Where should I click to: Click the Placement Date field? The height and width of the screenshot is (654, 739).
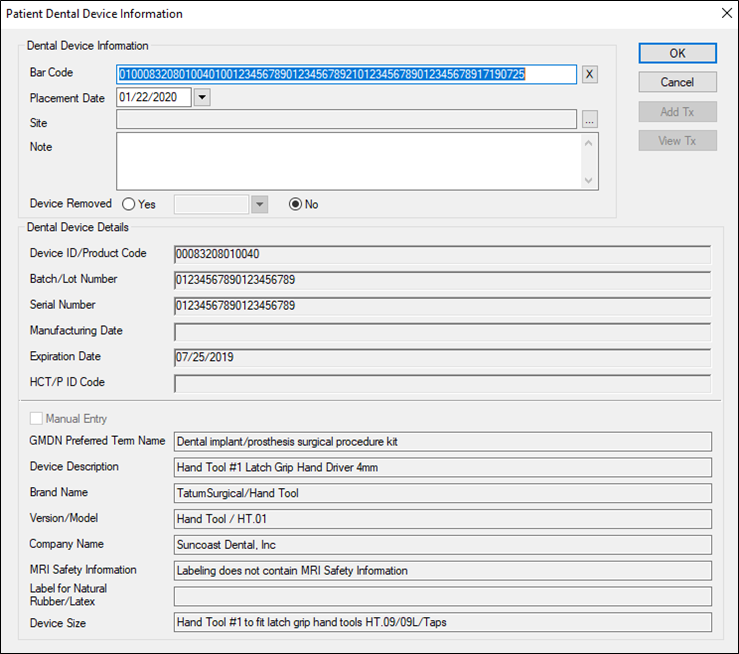[153, 98]
